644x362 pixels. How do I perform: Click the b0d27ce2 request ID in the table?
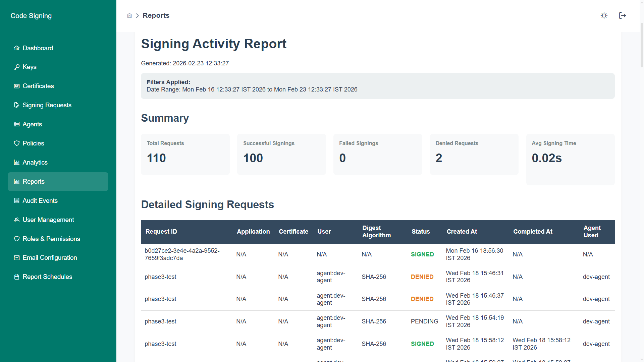pos(182,254)
